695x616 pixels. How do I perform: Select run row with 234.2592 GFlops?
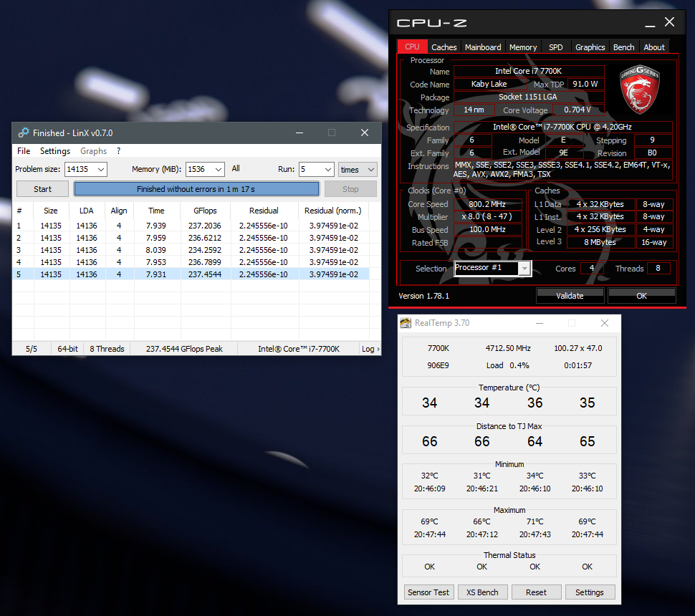point(191,250)
